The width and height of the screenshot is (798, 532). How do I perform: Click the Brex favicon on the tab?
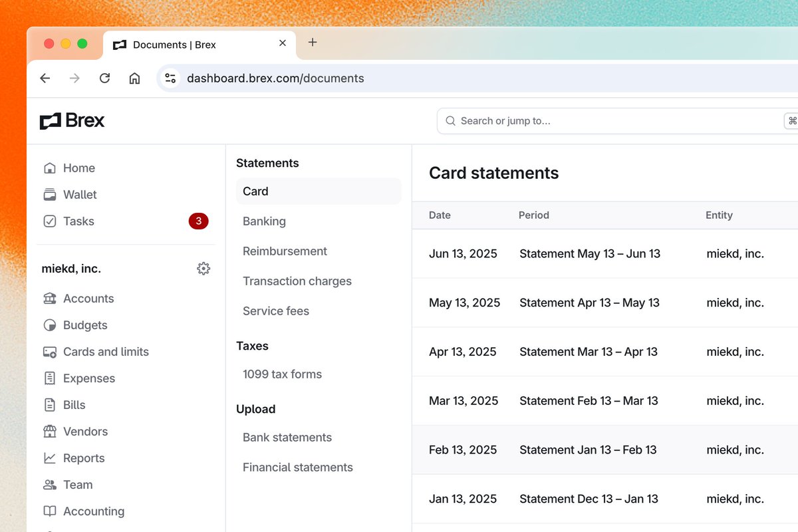pos(120,45)
